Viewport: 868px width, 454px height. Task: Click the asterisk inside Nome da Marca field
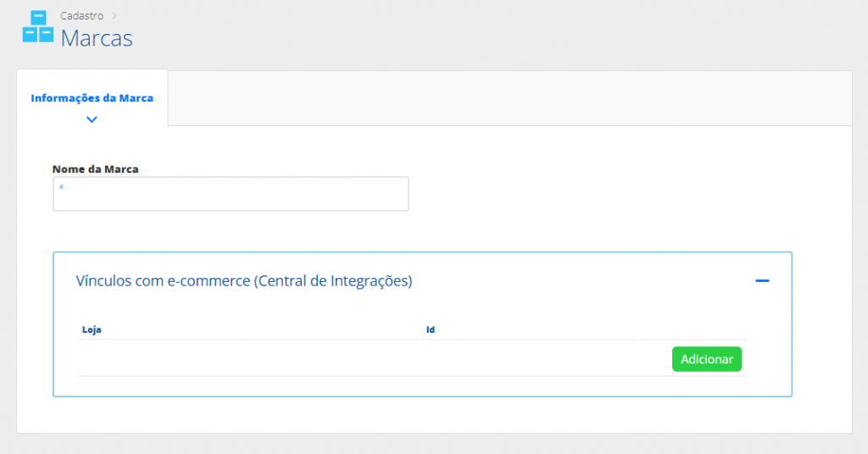62,187
